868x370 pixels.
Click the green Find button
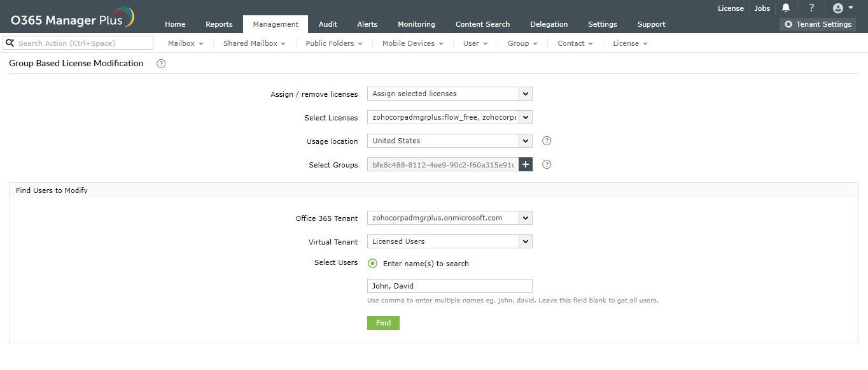pos(383,323)
